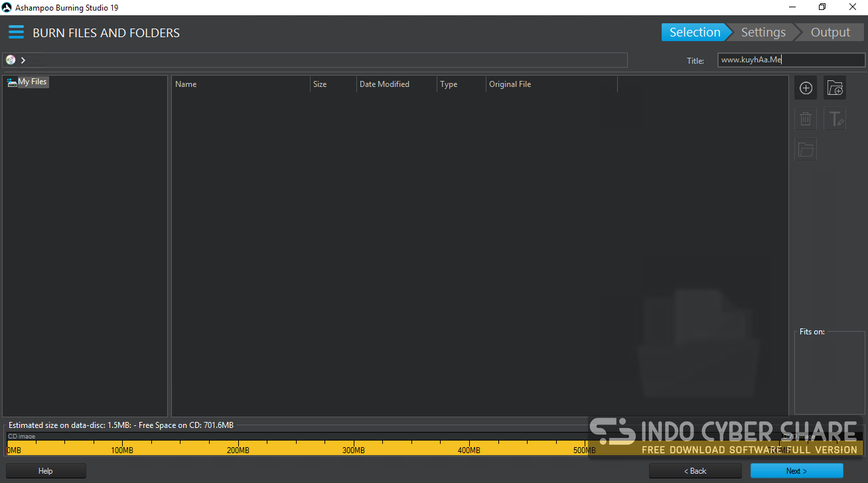Screen dimensions: 868x483
Task: Click the disc icon in path bar
Action: coord(11,60)
